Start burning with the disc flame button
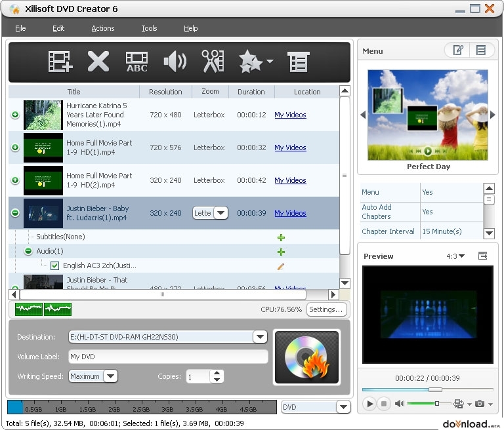The image size is (504, 430). coord(307,357)
